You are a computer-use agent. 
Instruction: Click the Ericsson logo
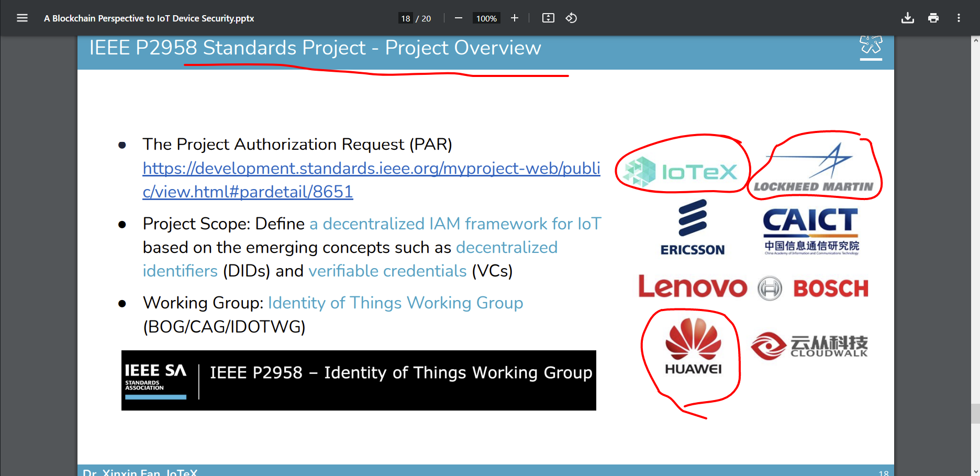click(x=693, y=227)
